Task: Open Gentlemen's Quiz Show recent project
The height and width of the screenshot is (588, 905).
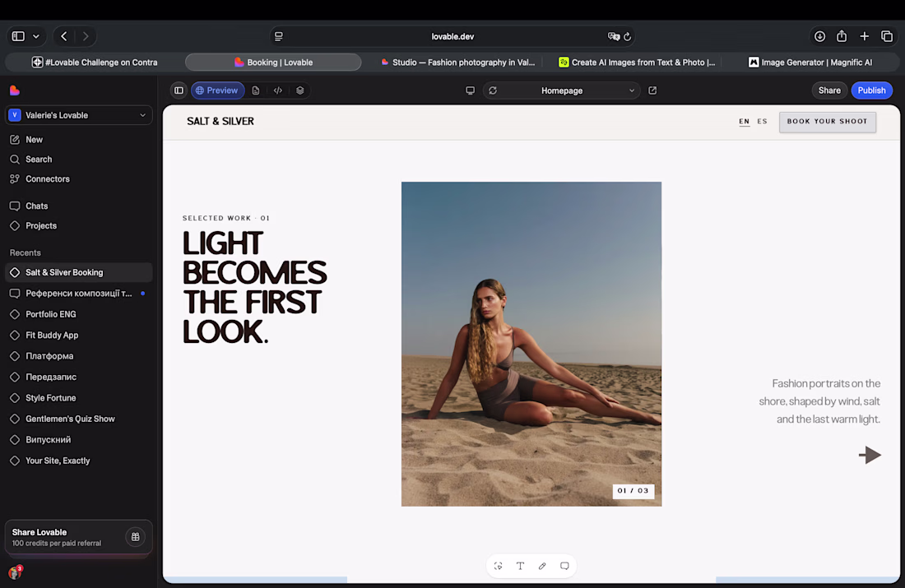Action: coord(79,419)
